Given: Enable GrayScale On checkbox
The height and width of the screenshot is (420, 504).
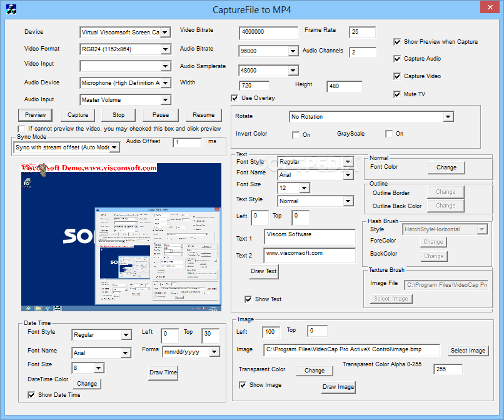Looking at the screenshot, I should point(389,134).
